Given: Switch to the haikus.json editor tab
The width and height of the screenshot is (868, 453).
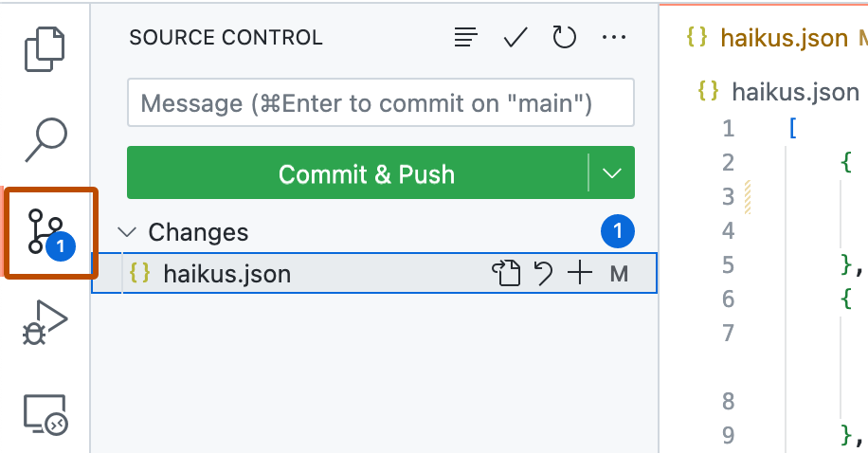Looking at the screenshot, I should click(x=783, y=38).
